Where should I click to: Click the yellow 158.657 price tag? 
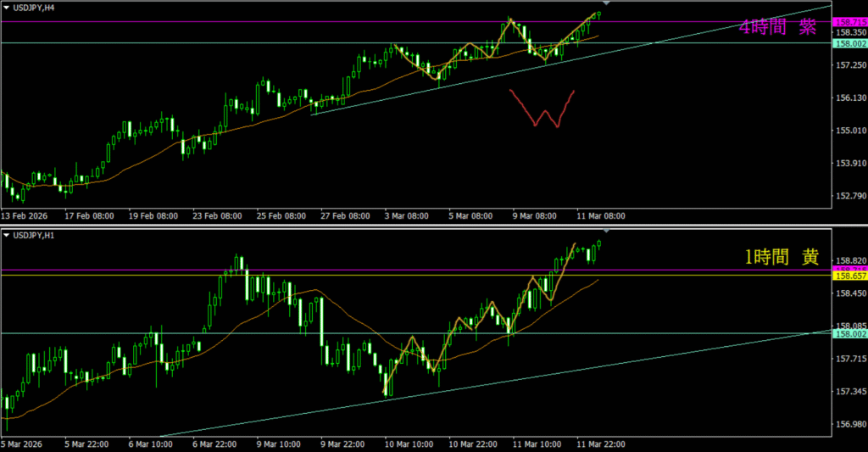click(849, 276)
